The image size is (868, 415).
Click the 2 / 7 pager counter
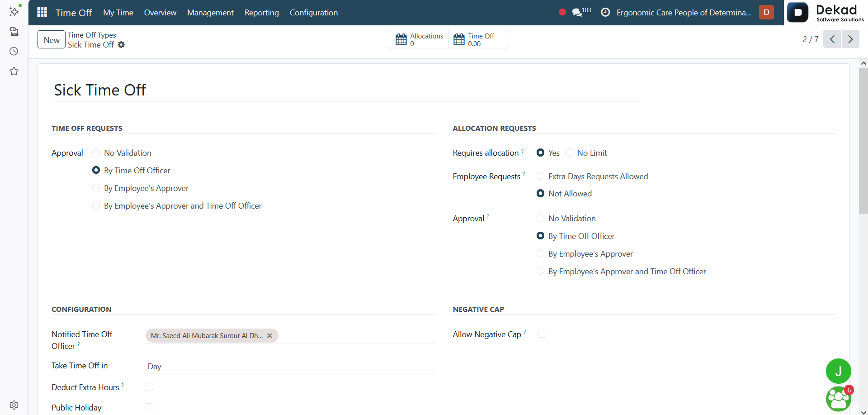tap(810, 39)
